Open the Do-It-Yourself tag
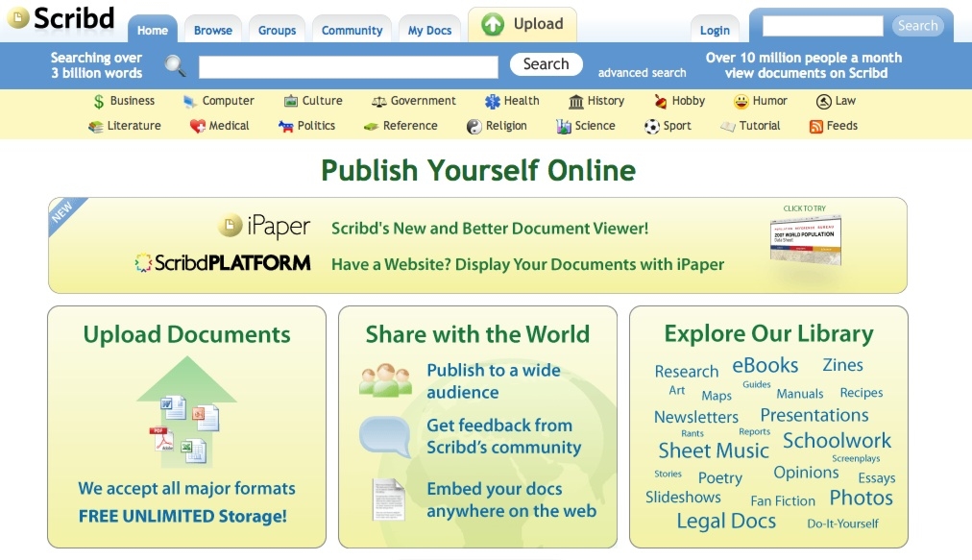 842,523
